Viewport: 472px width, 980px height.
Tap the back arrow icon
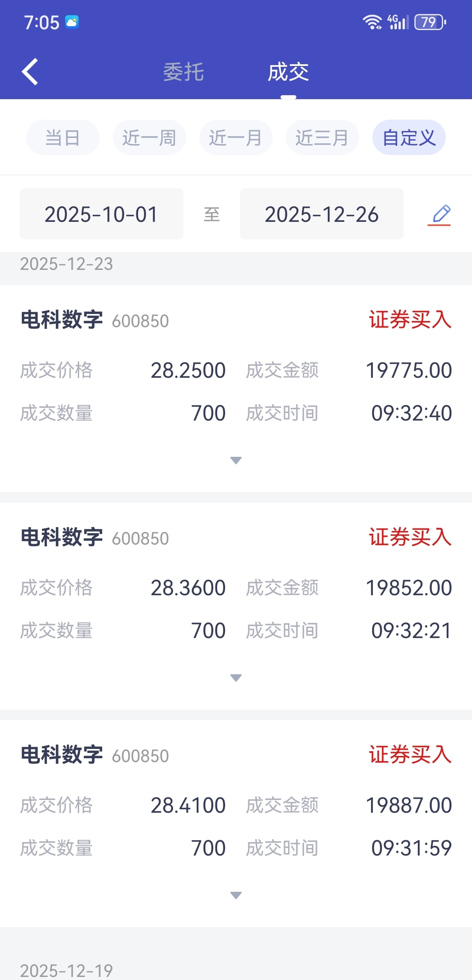(30, 72)
